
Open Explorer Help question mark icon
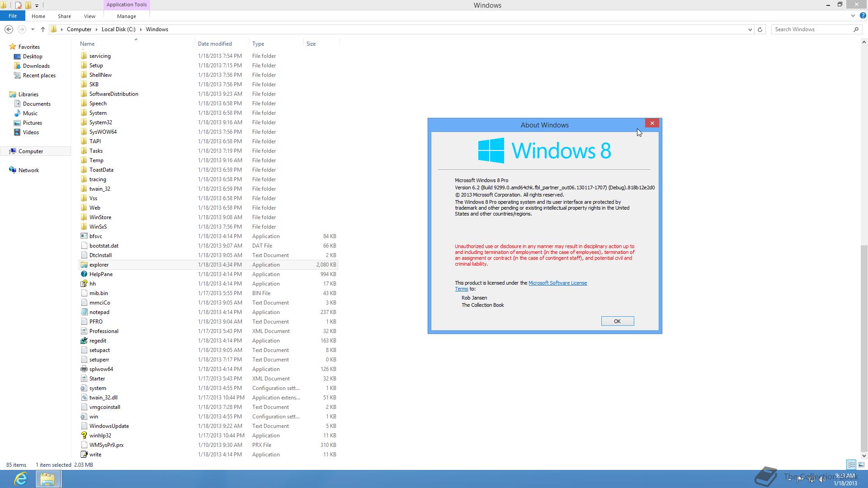[863, 15]
